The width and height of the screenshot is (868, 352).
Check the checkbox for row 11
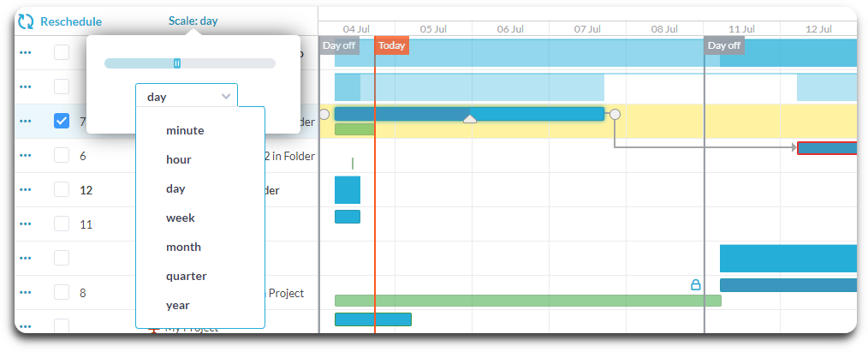coord(62,224)
